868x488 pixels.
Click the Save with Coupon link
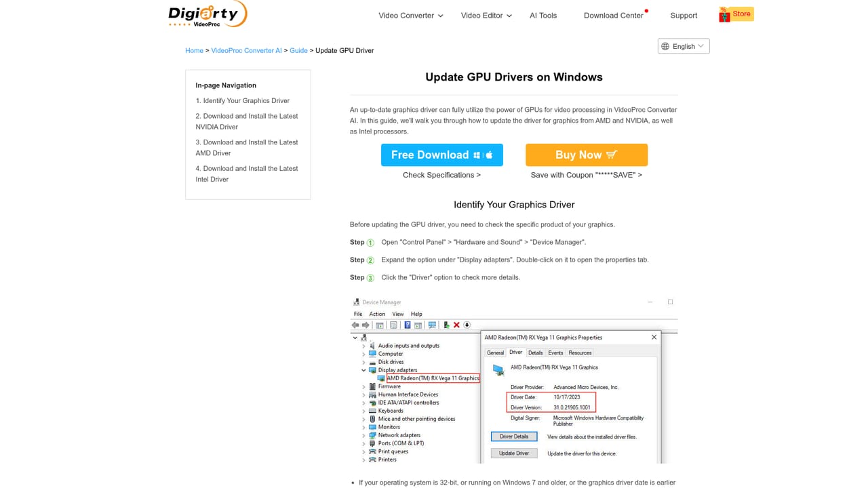pyautogui.click(x=587, y=175)
